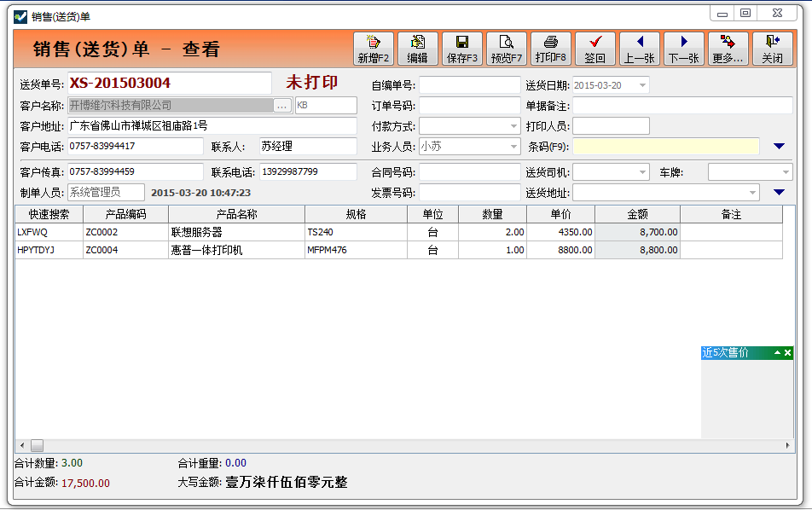This screenshot has width=812, height=510.
Task: Sort by the 产品名称 column header
Action: point(236,214)
